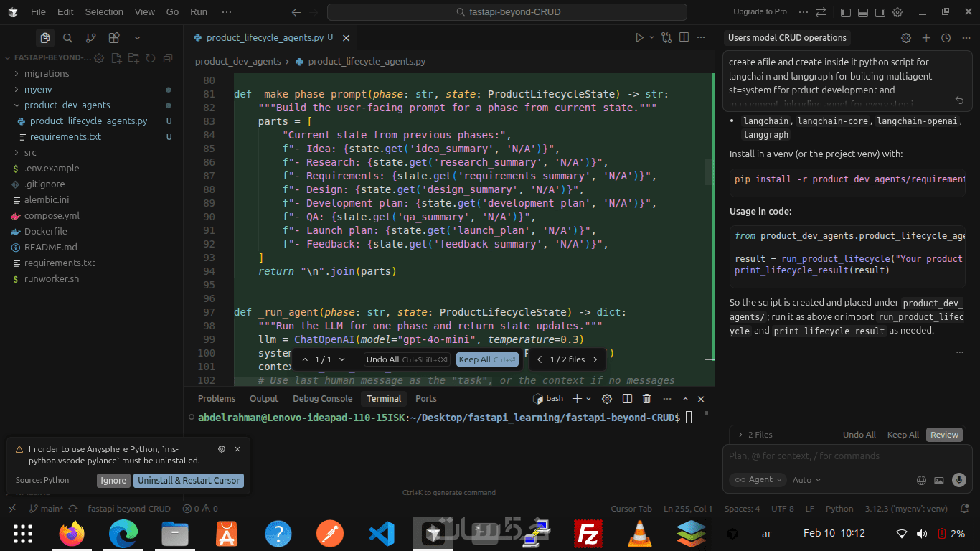Split the terminal pane

627,399
